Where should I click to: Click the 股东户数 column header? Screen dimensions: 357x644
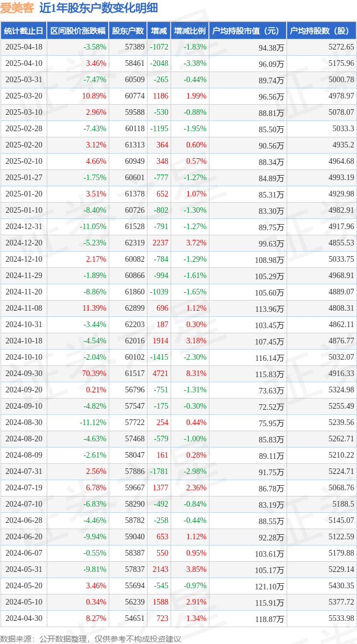pyautogui.click(x=128, y=31)
